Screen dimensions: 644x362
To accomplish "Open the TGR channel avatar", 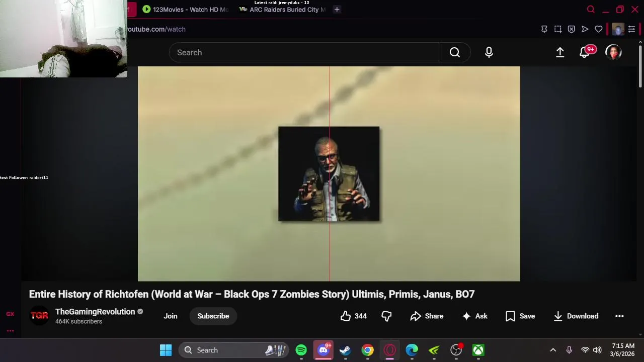I will coord(39,316).
